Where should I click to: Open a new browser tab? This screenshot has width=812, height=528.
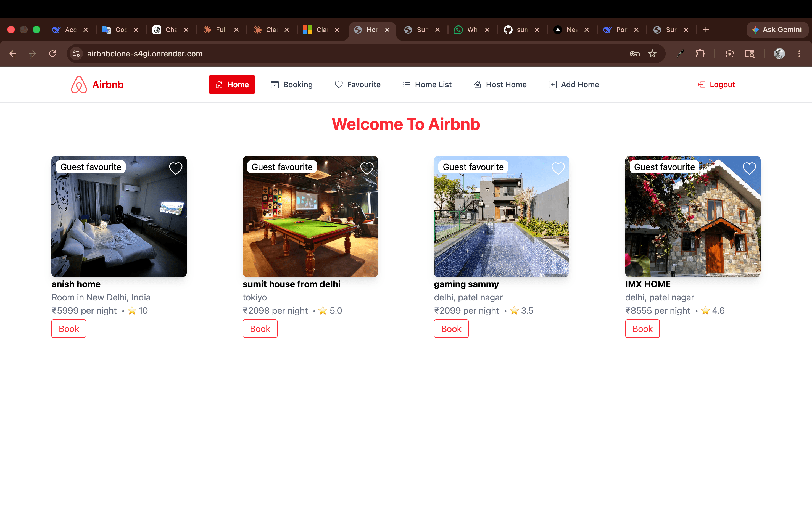point(706,30)
